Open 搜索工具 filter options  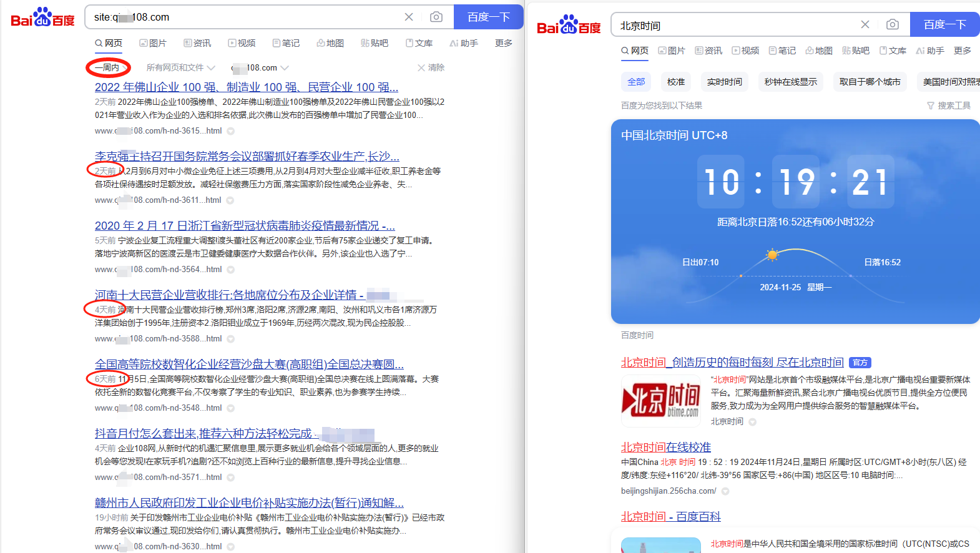[949, 105]
